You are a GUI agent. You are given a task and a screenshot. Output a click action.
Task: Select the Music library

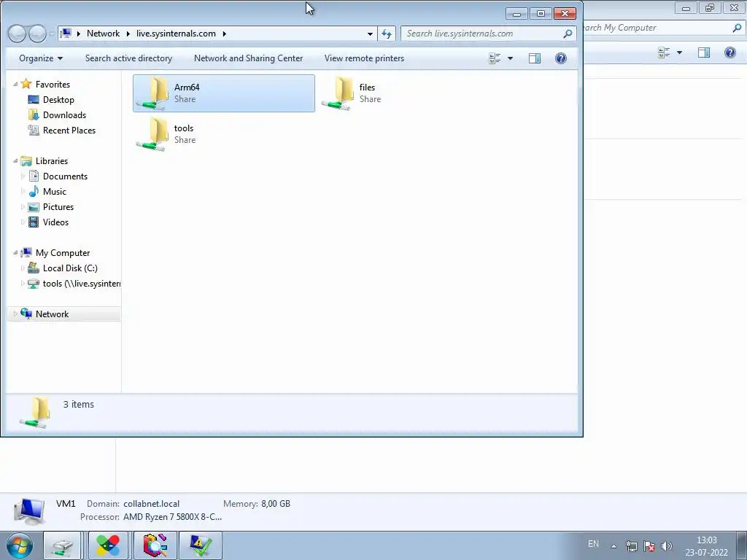[54, 192]
